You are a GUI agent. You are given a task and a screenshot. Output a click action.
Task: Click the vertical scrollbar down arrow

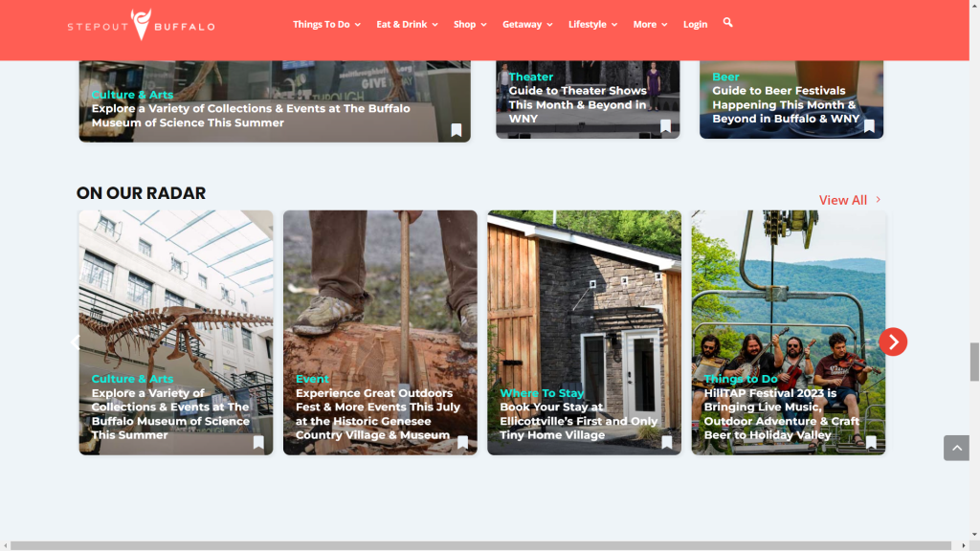click(974, 535)
